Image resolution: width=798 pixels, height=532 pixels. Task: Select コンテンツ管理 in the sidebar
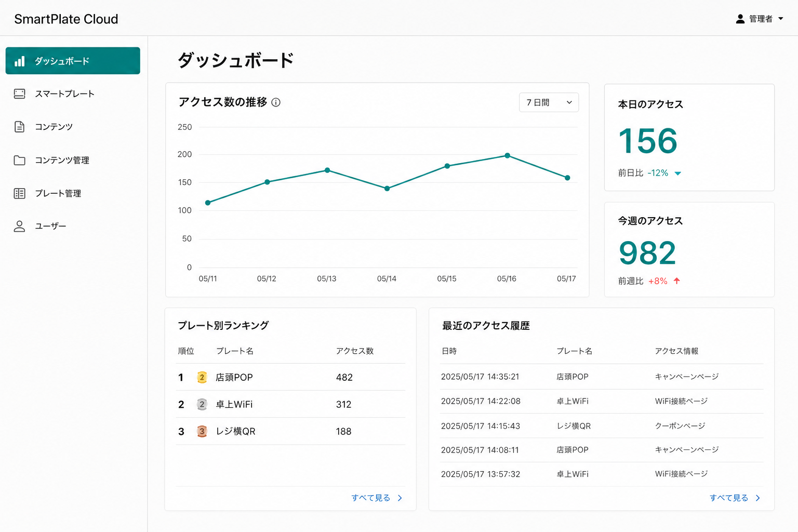62,160
